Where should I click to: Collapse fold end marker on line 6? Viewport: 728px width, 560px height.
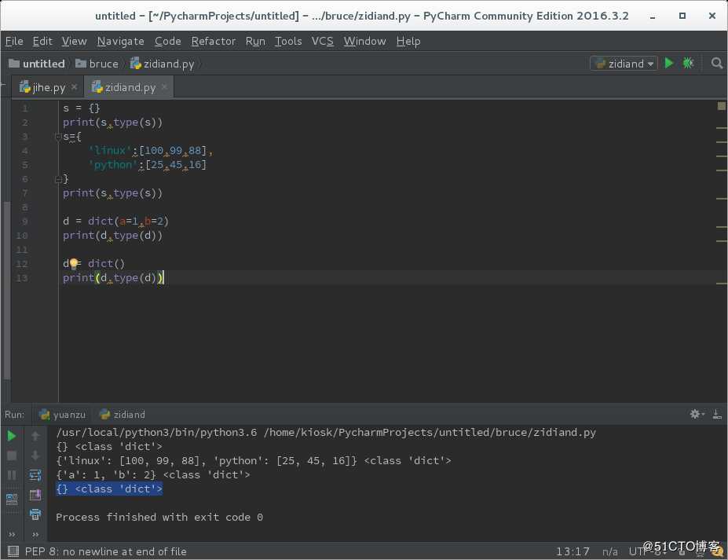click(58, 179)
